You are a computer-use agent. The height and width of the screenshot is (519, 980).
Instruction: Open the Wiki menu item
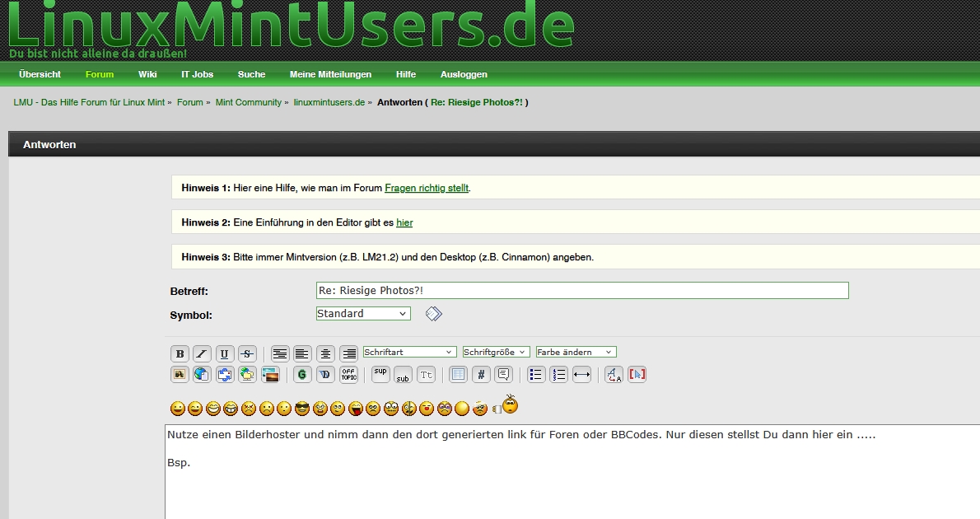pyautogui.click(x=147, y=74)
